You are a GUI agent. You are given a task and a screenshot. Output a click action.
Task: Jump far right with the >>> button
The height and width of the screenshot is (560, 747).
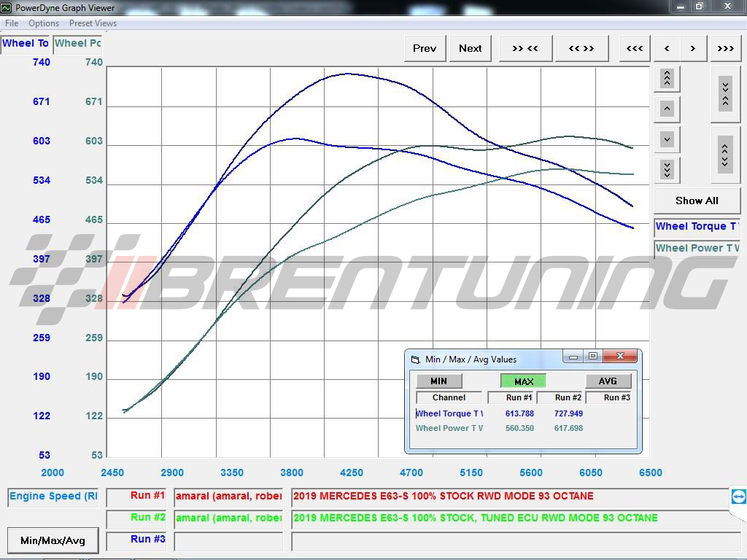726,48
